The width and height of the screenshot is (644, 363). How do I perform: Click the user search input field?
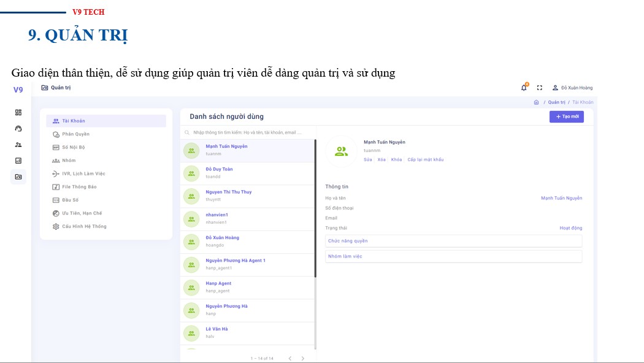point(247,132)
